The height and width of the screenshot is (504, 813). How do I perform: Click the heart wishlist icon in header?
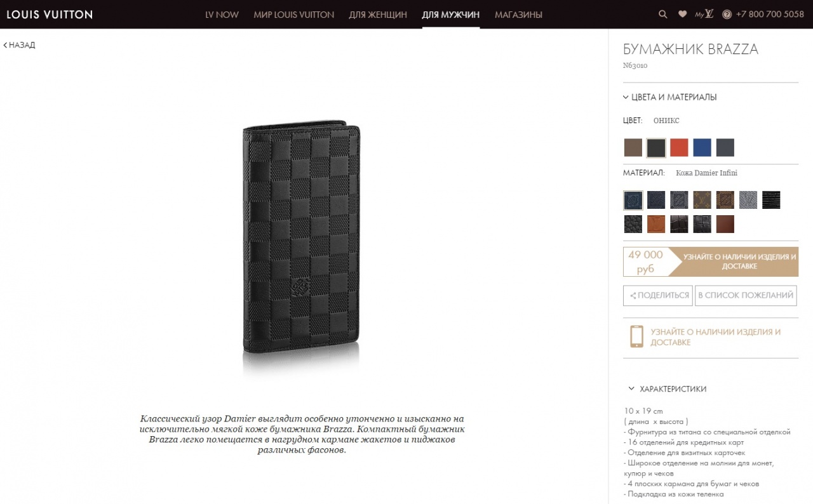pyautogui.click(x=682, y=14)
